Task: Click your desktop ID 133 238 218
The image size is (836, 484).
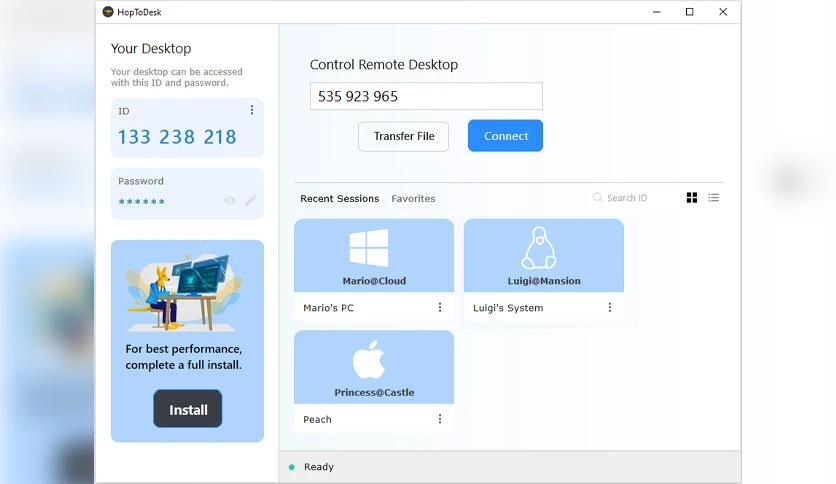Action: click(x=177, y=137)
